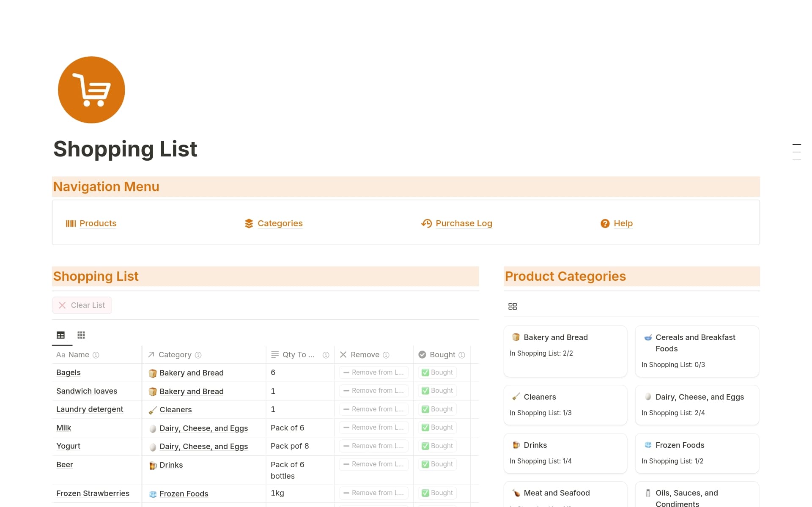Click the table of contents outline lines
This screenshot has width=812, height=507.
click(796, 152)
